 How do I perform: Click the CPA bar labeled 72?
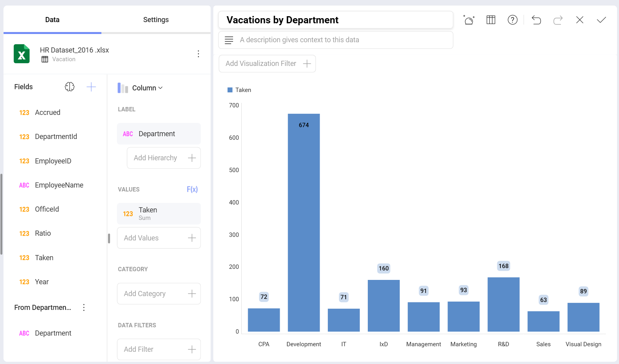point(264,320)
